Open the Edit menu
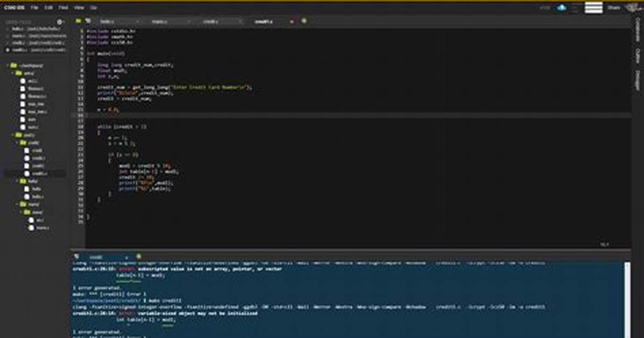The image size is (644, 338). coord(48,8)
